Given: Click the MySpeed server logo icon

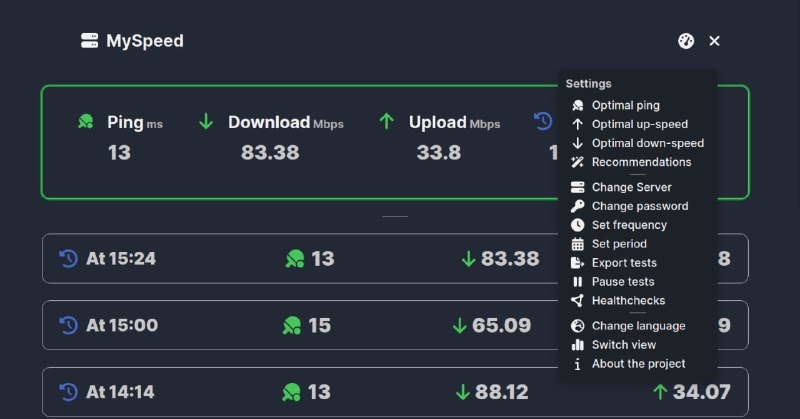Looking at the screenshot, I should [90, 41].
